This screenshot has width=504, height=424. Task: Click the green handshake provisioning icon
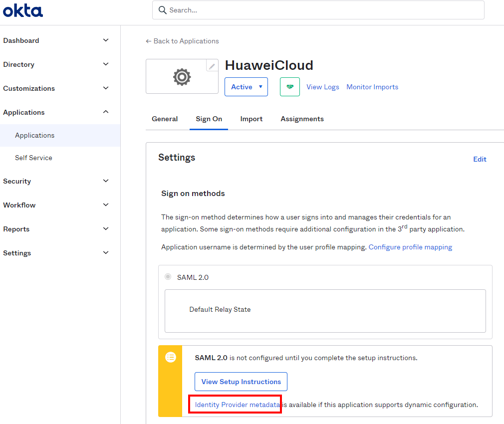[x=290, y=87]
